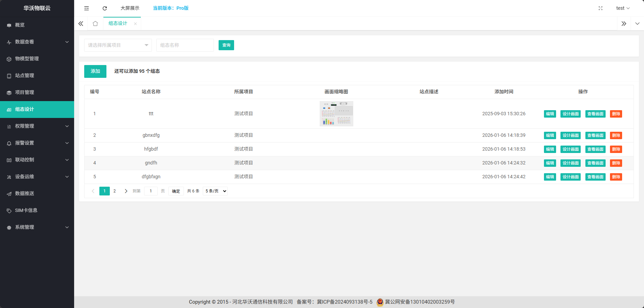
Task: Delete the dfgbfxgn row
Action: [x=616, y=177]
